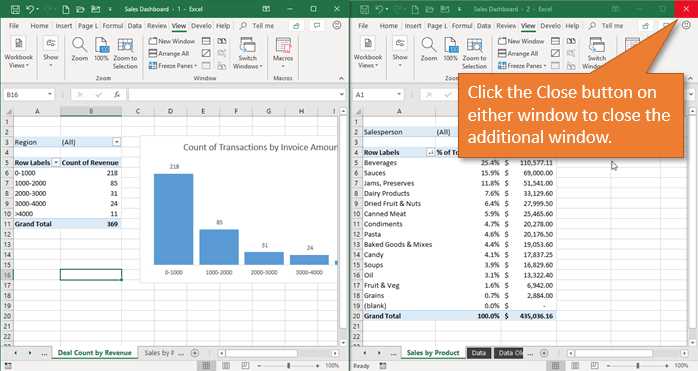
Task: Click New Window in left Excel window
Action: (172, 41)
